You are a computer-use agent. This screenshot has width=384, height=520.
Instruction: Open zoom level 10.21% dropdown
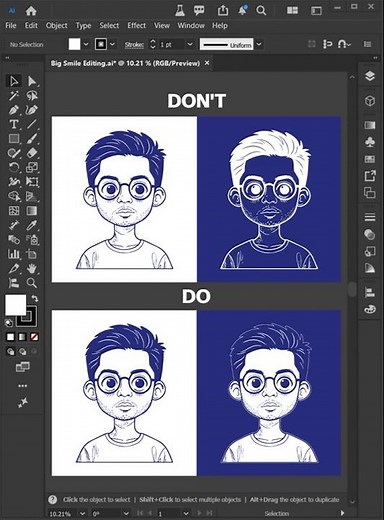82,513
